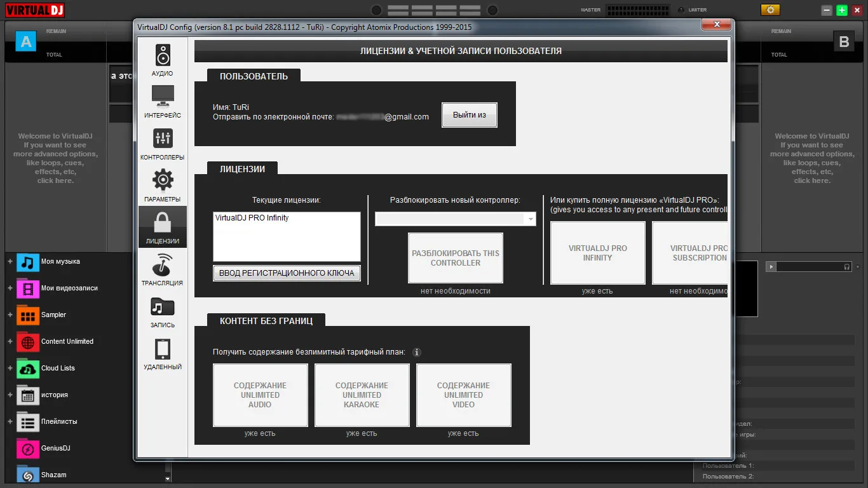The image size is (868, 488).
Task: Click ВВОД РЕГИСТРАЦИОННОГО КЛЮЧА button
Action: pyautogui.click(x=287, y=273)
